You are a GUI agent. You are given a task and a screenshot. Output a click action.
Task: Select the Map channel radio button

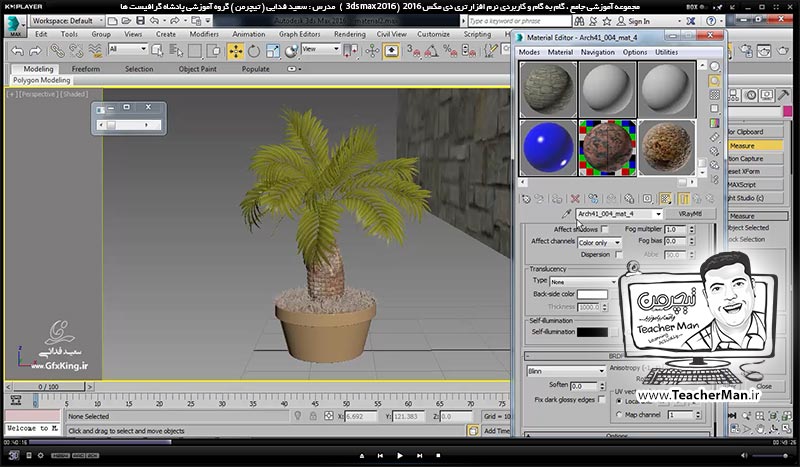619,415
